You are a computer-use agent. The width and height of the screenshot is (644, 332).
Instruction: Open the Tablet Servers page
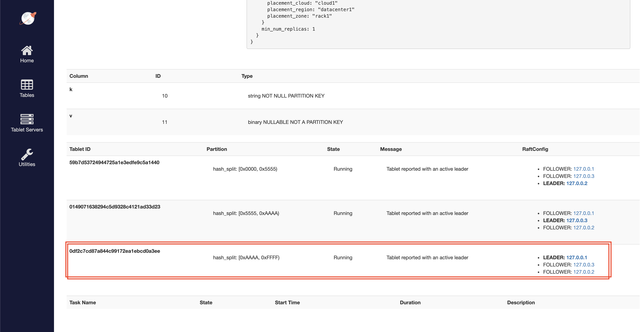(x=27, y=129)
